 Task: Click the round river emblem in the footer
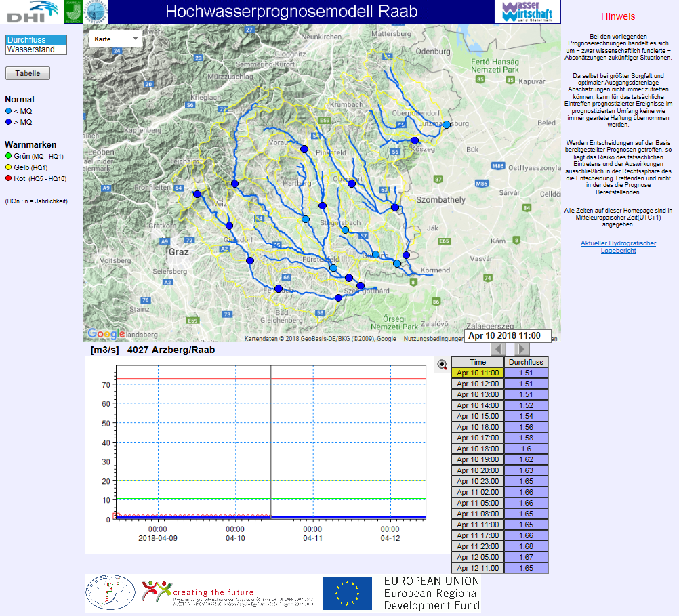(x=110, y=592)
